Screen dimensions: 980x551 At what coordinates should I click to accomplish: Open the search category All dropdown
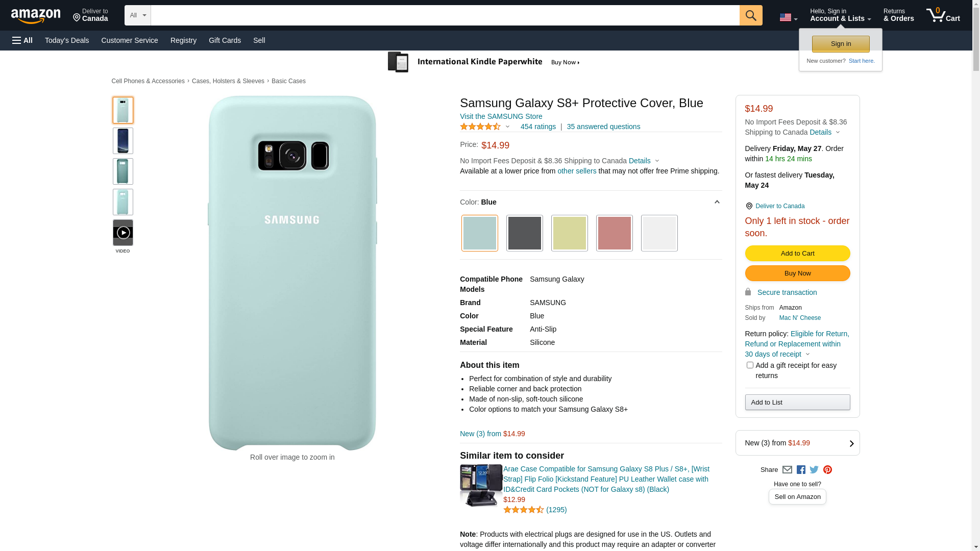(x=137, y=15)
